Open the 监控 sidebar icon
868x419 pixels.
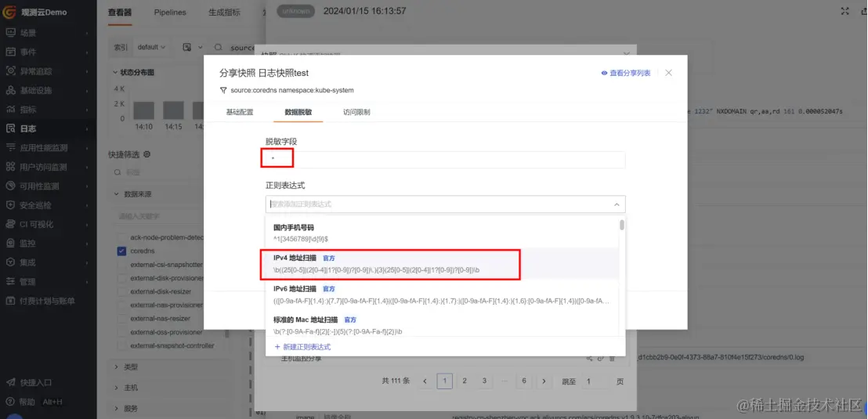[x=10, y=243]
